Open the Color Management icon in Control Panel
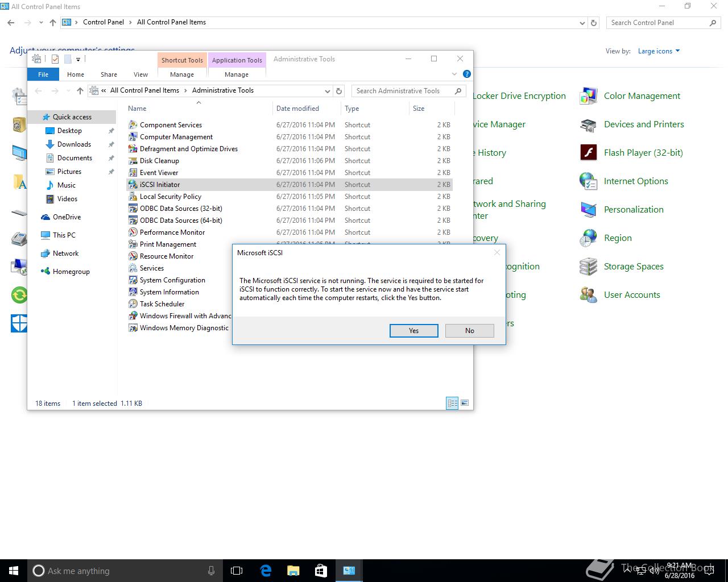This screenshot has height=582, width=728. tap(588, 96)
